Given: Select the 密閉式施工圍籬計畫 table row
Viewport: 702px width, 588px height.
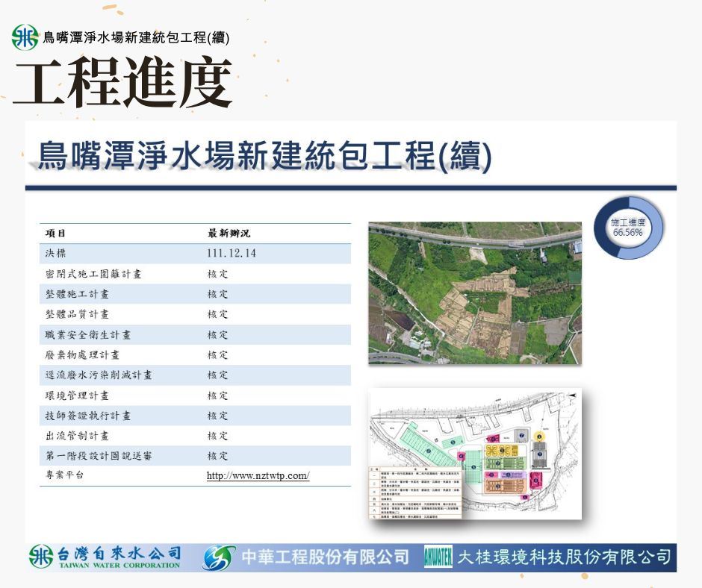Looking at the screenshot, I should coord(194,274).
